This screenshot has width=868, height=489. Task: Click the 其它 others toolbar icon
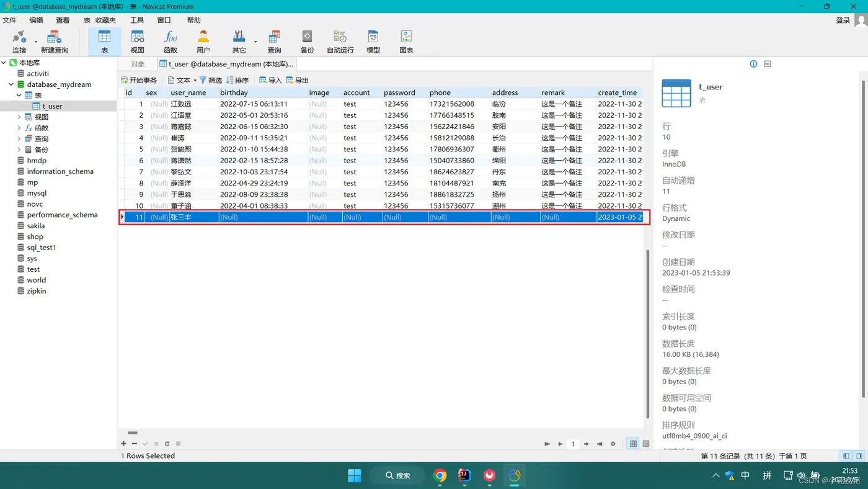tap(239, 41)
